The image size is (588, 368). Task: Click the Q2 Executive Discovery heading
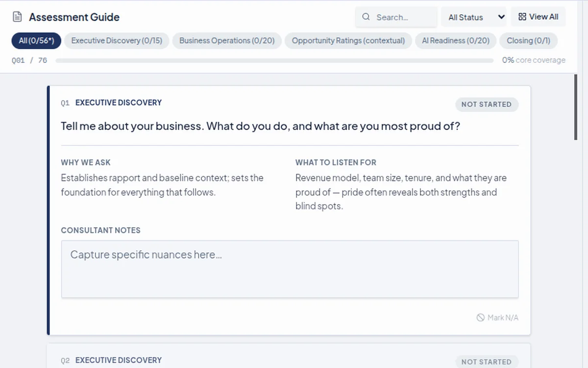tap(119, 360)
